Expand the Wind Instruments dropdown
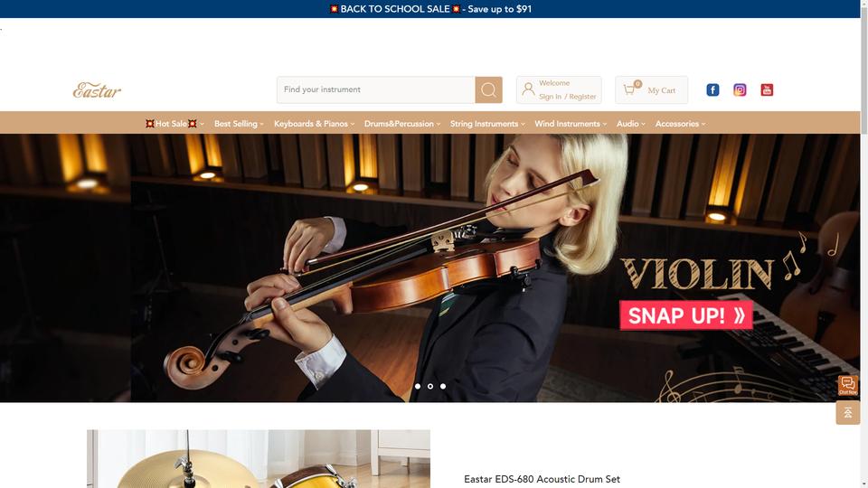868x488 pixels. pyautogui.click(x=571, y=124)
